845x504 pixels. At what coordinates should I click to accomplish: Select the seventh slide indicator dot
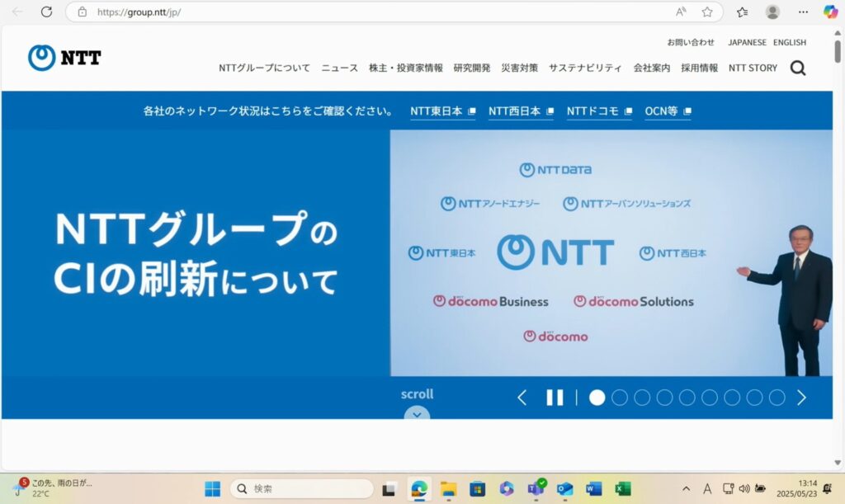[x=732, y=398]
